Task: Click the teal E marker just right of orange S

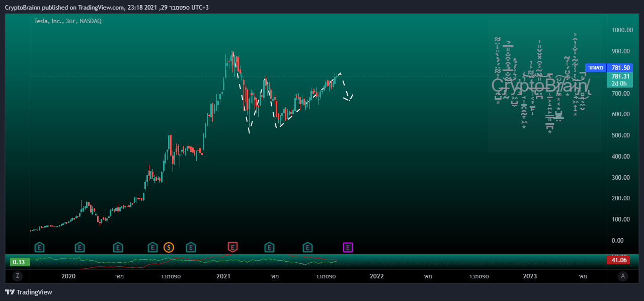Action: click(191, 247)
